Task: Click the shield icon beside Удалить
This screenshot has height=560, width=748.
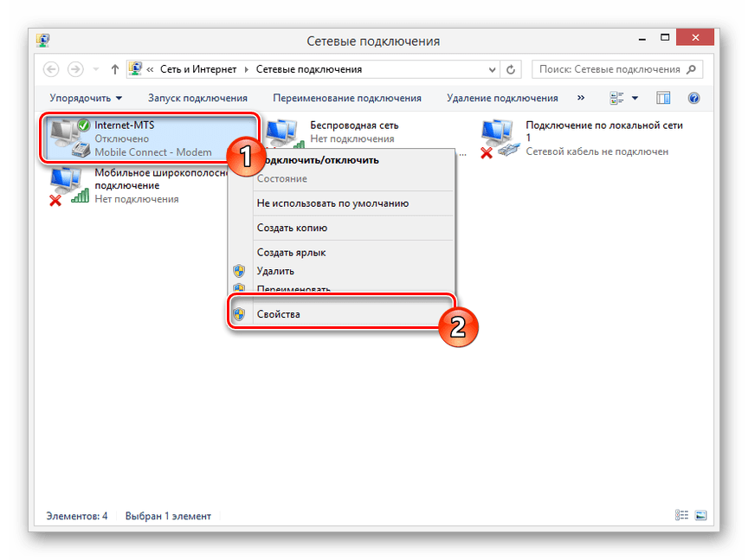Action: tap(239, 271)
